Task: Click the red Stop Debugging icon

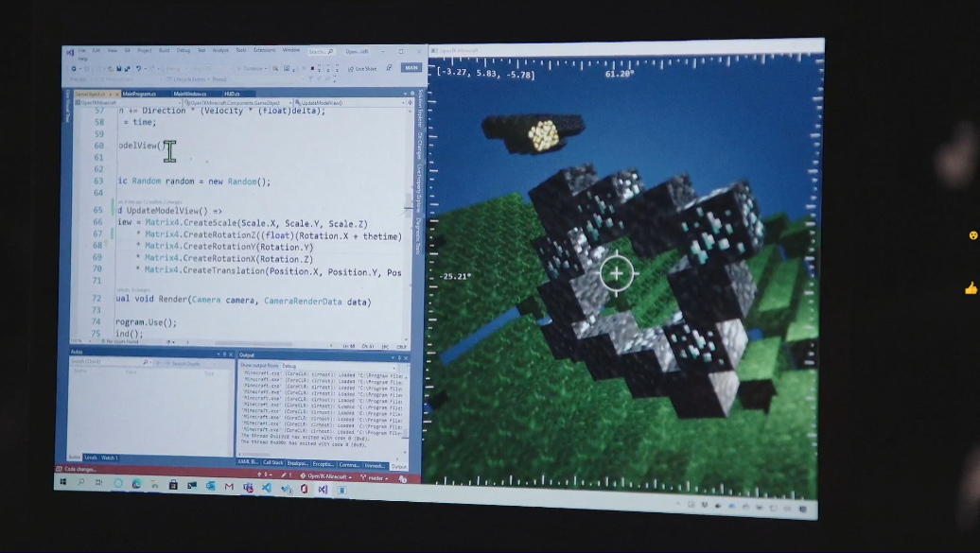Action: coord(312,68)
